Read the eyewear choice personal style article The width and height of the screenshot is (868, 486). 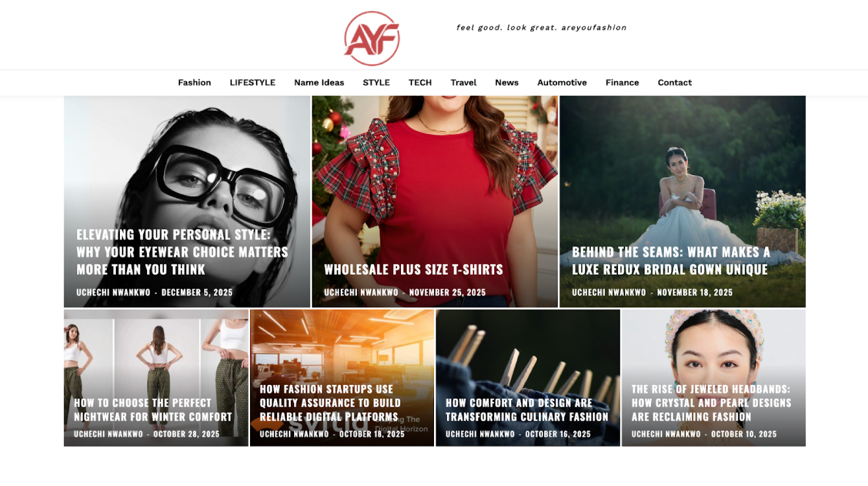(182, 252)
